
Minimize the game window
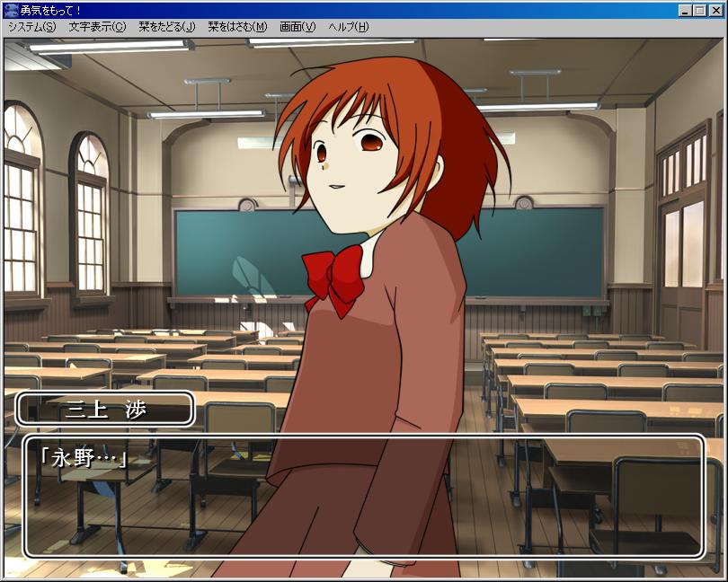pos(685,10)
